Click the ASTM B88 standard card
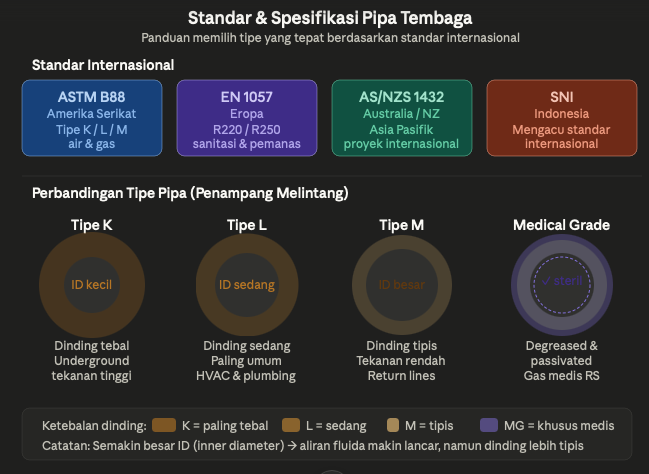Screen dimensions: 649x474 pyautogui.click(x=92, y=118)
